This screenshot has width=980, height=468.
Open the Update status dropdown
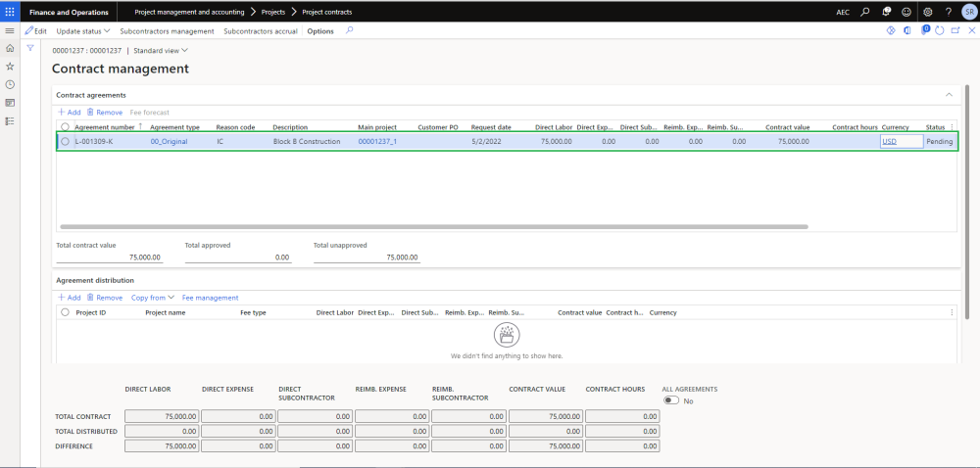click(x=83, y=31)
